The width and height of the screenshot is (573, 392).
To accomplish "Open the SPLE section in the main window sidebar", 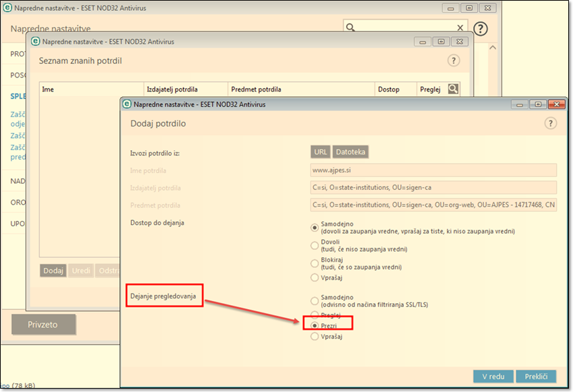I will (x=18, y=96).
